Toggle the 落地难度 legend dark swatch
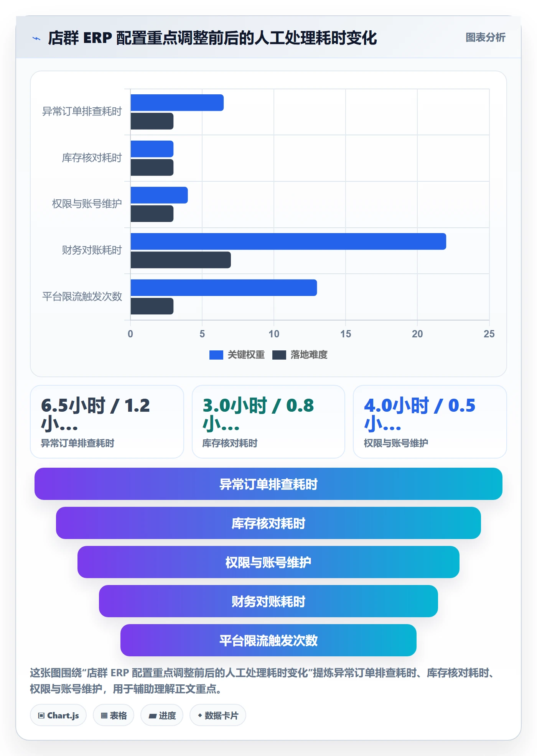The width and height of the screenshot is (537, 756). pos(279,355)
